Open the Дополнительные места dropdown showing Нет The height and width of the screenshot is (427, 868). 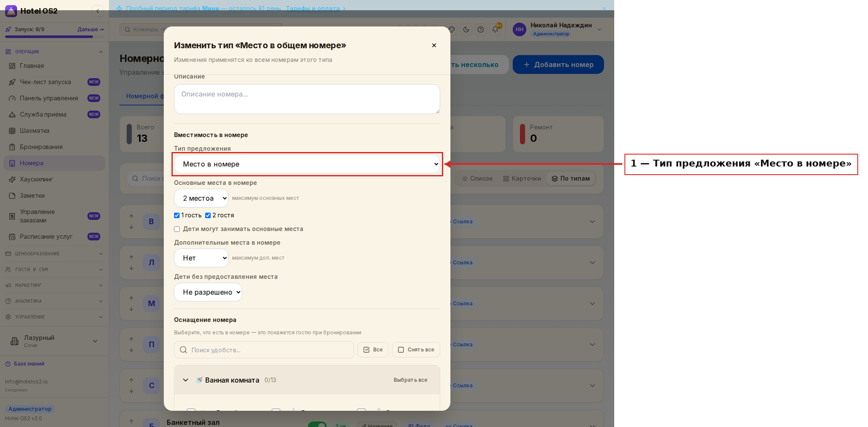click(201, 258)
